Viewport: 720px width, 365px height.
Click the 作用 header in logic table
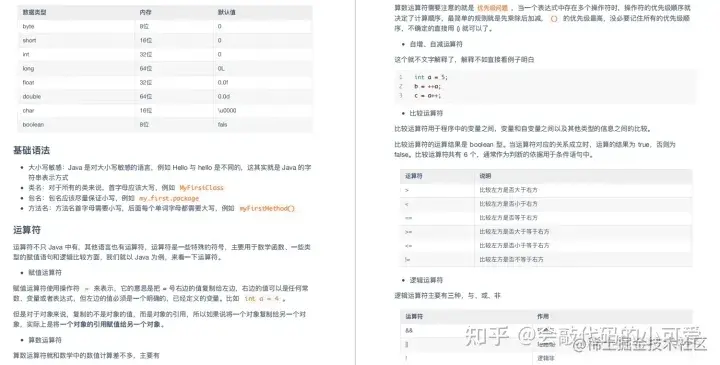tap(543, 316)
